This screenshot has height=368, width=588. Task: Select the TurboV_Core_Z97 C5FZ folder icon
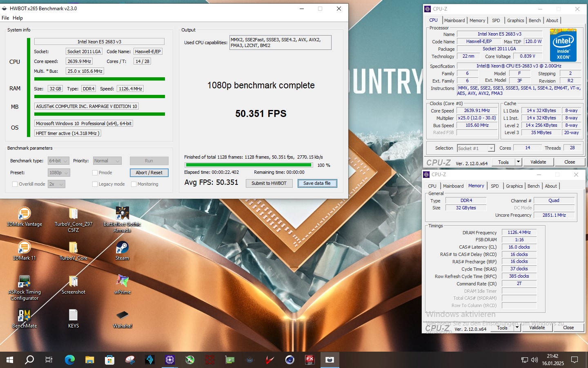tap(73, 220)
